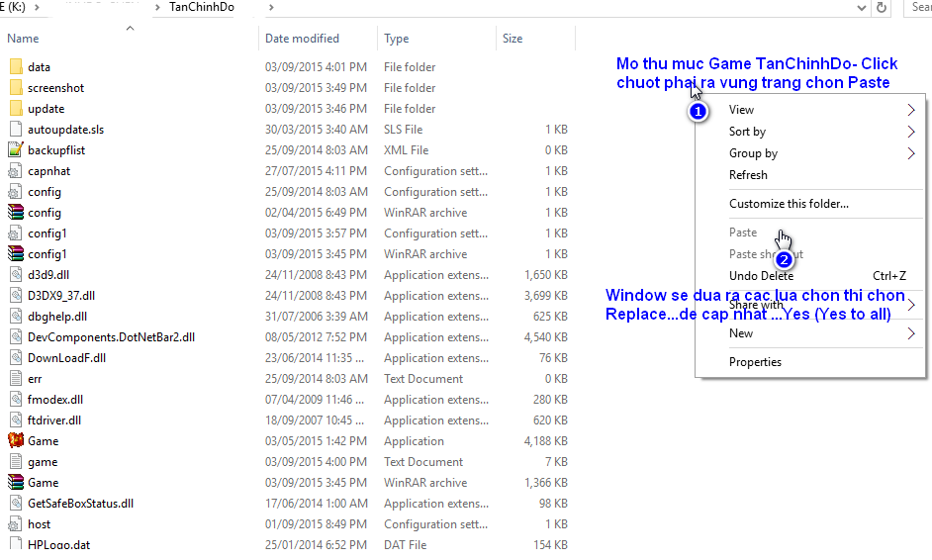This screenshot has height=560, width=932.
Task: Select the autoupdate.sls file icon
Action: (16, 129)
